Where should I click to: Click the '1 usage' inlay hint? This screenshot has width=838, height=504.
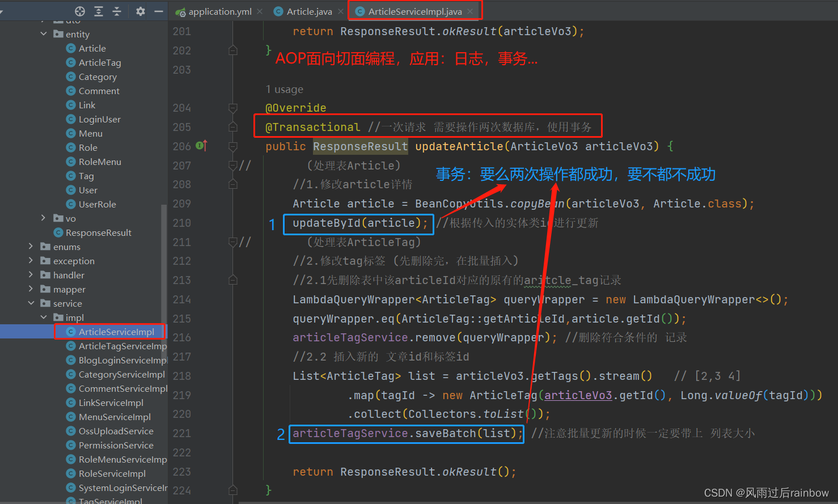(284, 89)
